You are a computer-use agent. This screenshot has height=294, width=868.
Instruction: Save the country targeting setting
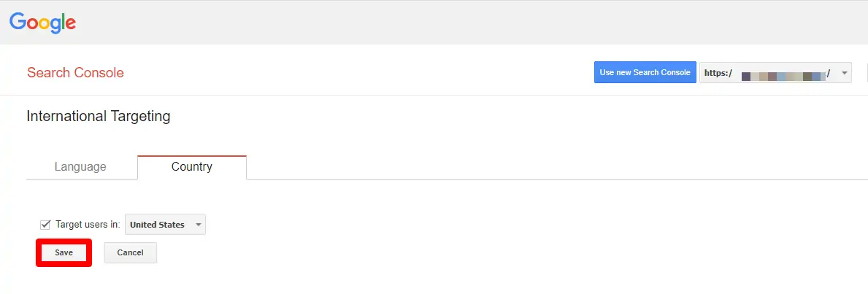point(64,252)
